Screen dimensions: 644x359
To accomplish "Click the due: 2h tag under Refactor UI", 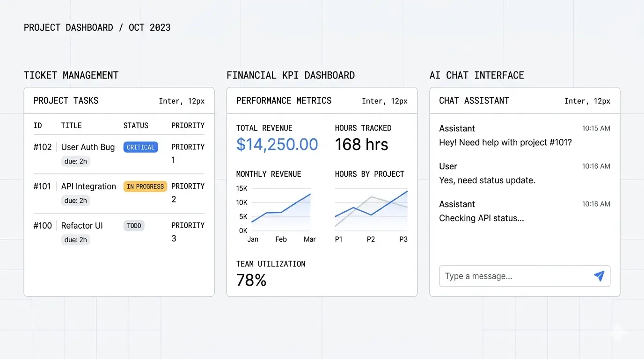I will tap(75, 240).
